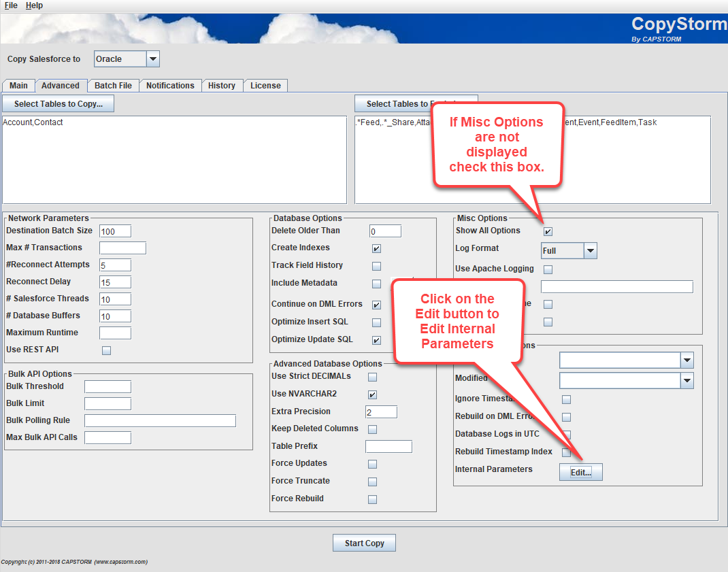Open the Help menu
728x572 pixels.
(x=34, y=5)
